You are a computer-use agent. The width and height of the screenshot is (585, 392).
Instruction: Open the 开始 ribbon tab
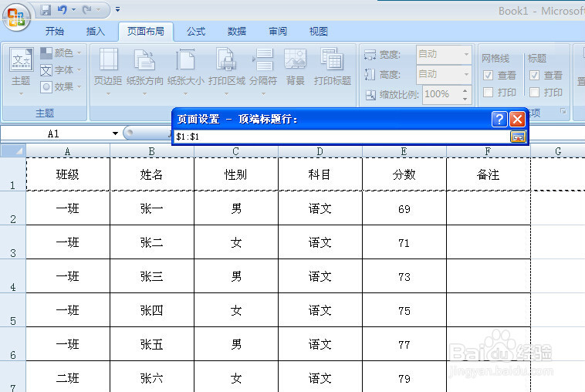[55, 32]
